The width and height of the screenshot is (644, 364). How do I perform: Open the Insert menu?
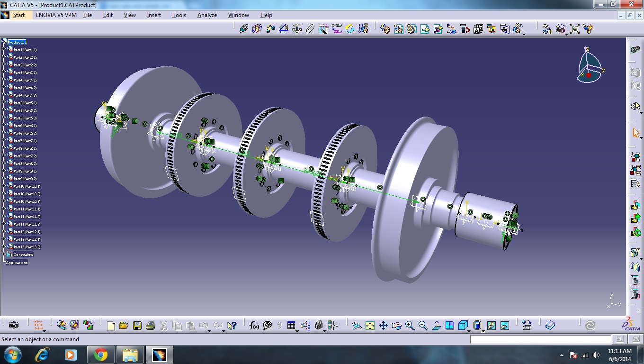(154, 15)
